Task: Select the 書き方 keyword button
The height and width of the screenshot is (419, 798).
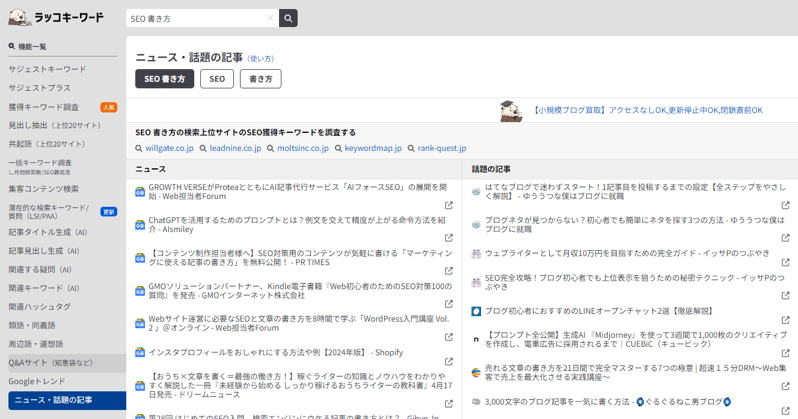Action: [261, 79]
